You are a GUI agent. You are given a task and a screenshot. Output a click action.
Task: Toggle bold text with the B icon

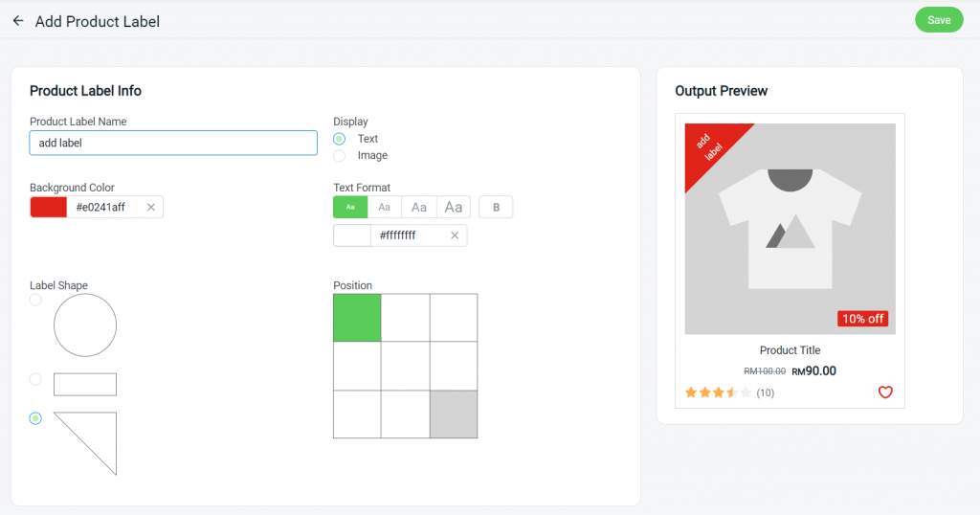[496, 208]
